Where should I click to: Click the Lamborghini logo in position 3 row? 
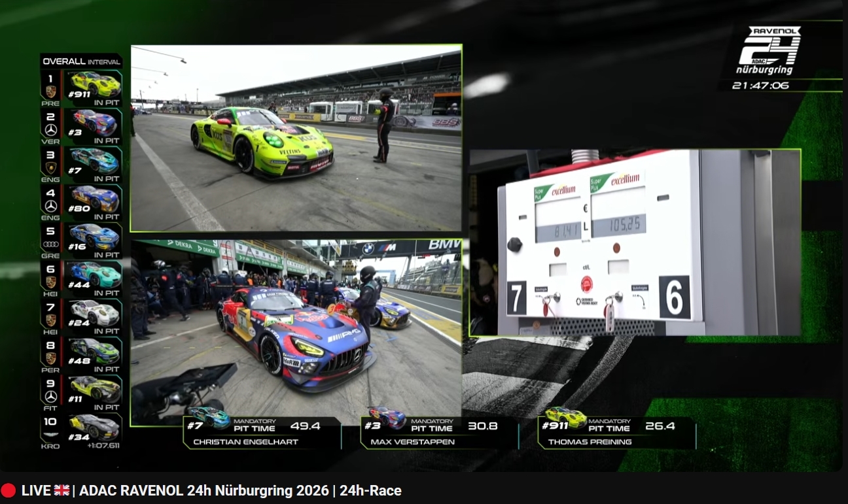click(x=50, y=167)
